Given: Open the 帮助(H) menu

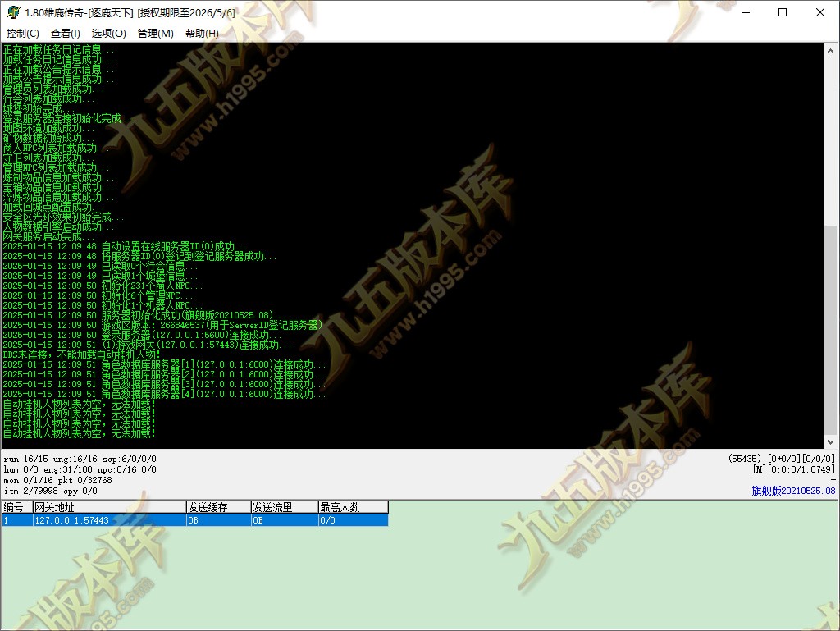Looking at the screenshot, I should coord(202,33).
